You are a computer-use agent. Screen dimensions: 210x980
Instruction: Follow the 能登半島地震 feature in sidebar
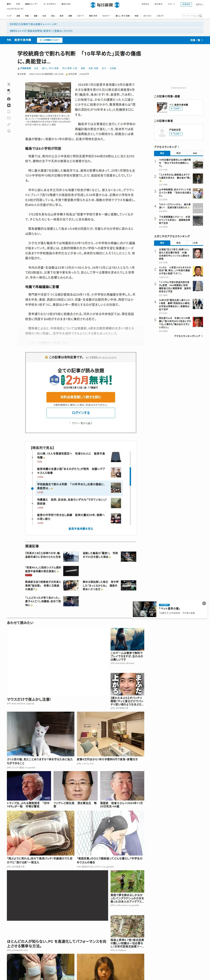176,109
